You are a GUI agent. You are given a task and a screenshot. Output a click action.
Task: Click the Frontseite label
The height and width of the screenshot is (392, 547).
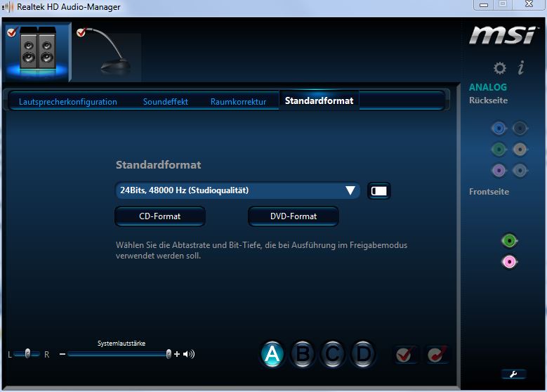(489, 192)
